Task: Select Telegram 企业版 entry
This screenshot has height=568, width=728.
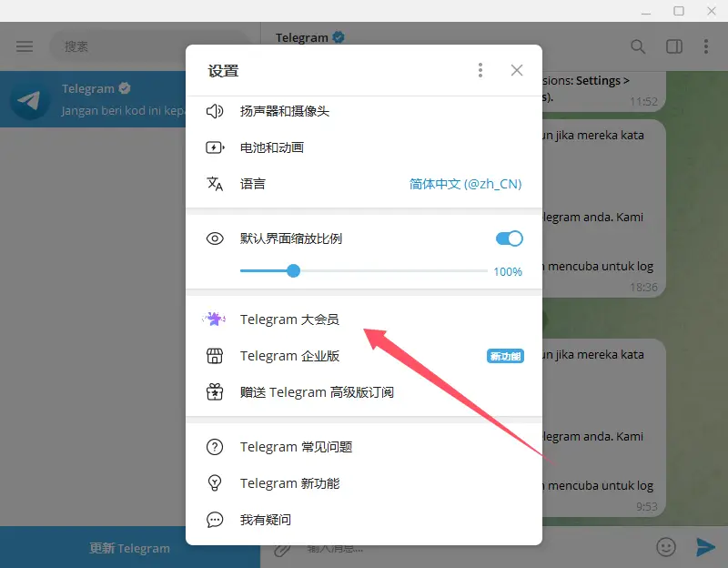Action: [x=289, y=356]
